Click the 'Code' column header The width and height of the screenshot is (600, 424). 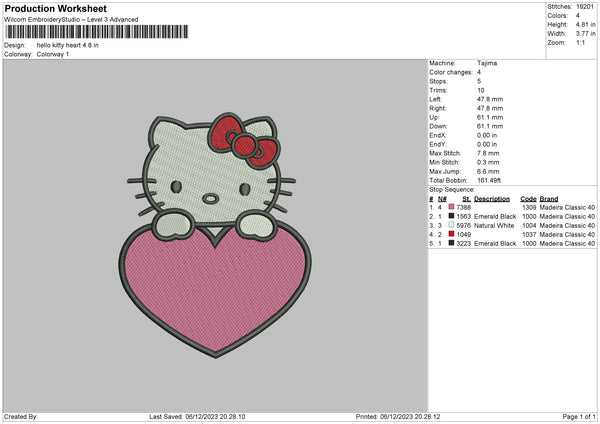coord(528,199)
